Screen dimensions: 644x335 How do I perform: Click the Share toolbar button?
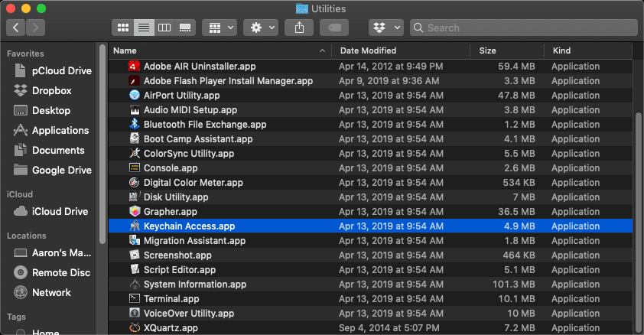(x=298, y=28)
